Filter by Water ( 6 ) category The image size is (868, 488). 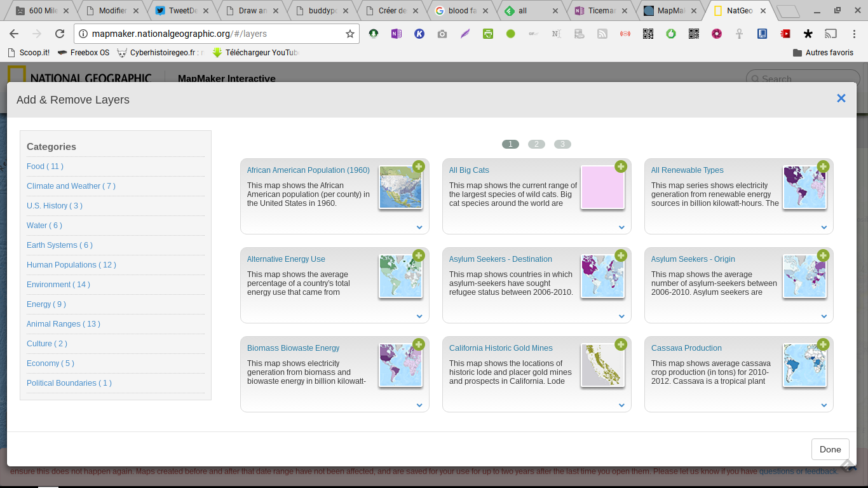[x=44, y=226]
